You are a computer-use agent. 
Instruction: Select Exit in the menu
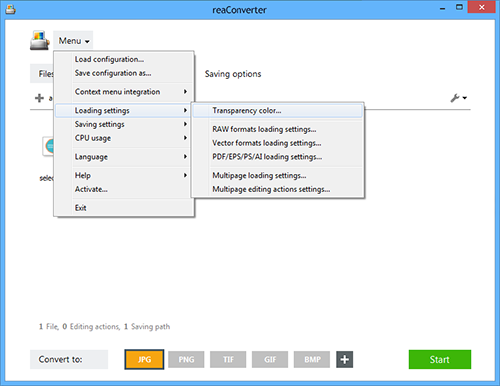pos(124,208)
